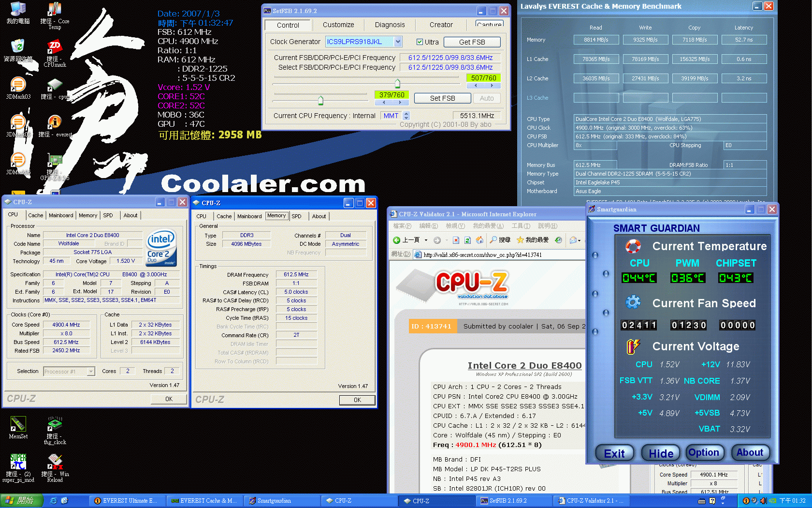Open the 我的電腦 desktop icon
Viewport: 812px width, 508px height.
[x=18, y=10]
